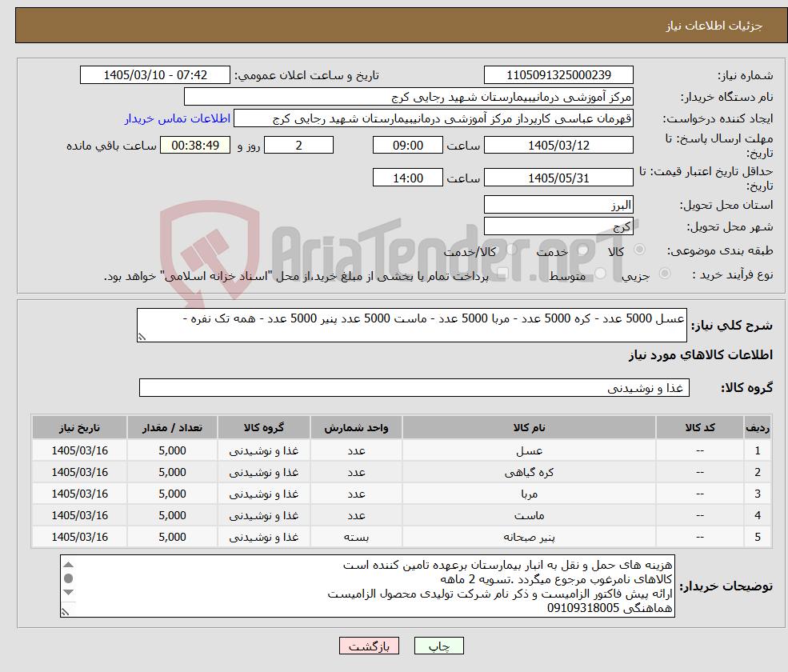Viewport: 788px width, 672px height.
Task: Click the deadline time field 09:00
Action: (x=407, y=146)
